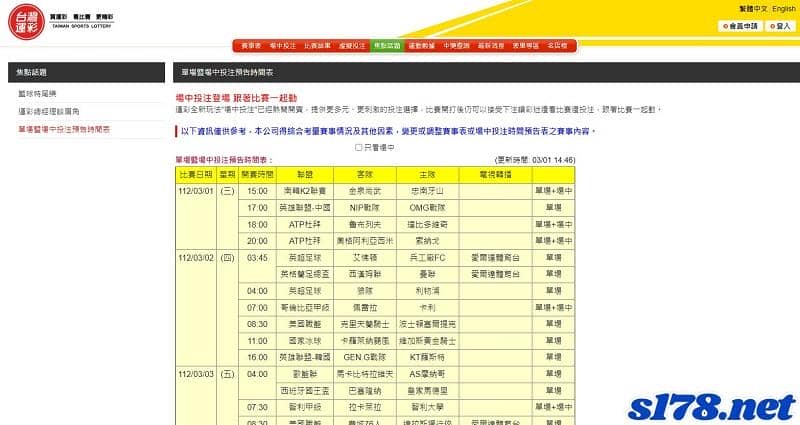Click ATP杜拜 in the 18:00 row
The width and height of the screenshot is (800, 425).
(305, 224)
